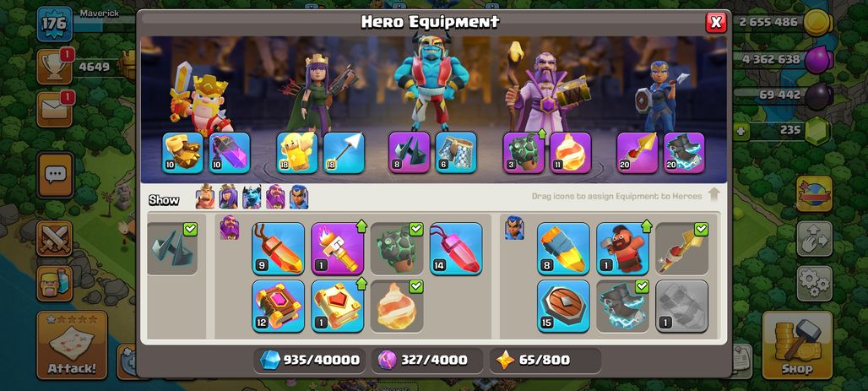Viewport: 868px width, 391px height.
Task: Open the purple flaming torch equipment
Action: click(337, 248)
